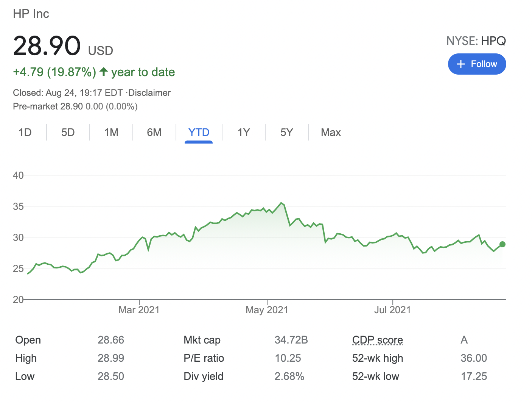Open the Disclaimer link
The height and width of the screenshot is (403, 532).
(149, 93)
